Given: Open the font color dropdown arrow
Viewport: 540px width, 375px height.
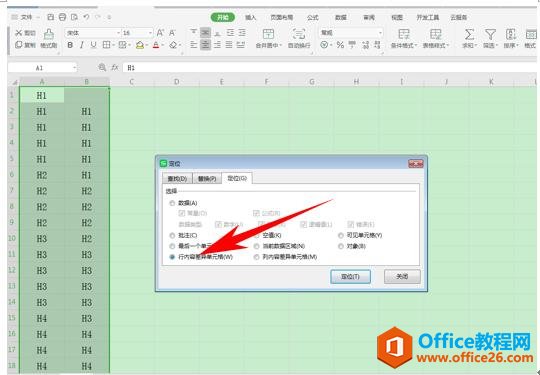Looking at the screenshot, I should [x=163, y=45].
